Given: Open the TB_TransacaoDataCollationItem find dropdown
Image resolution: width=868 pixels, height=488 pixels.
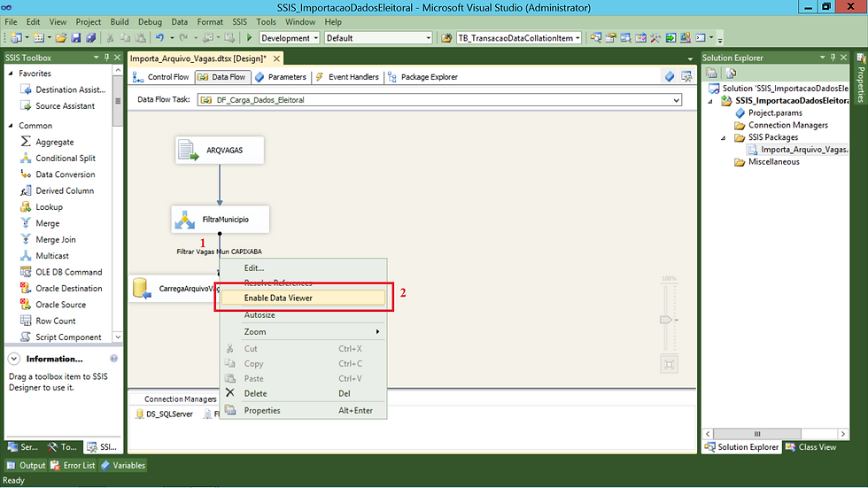Looking at the screenshot, I should click(x=577, y=37).
